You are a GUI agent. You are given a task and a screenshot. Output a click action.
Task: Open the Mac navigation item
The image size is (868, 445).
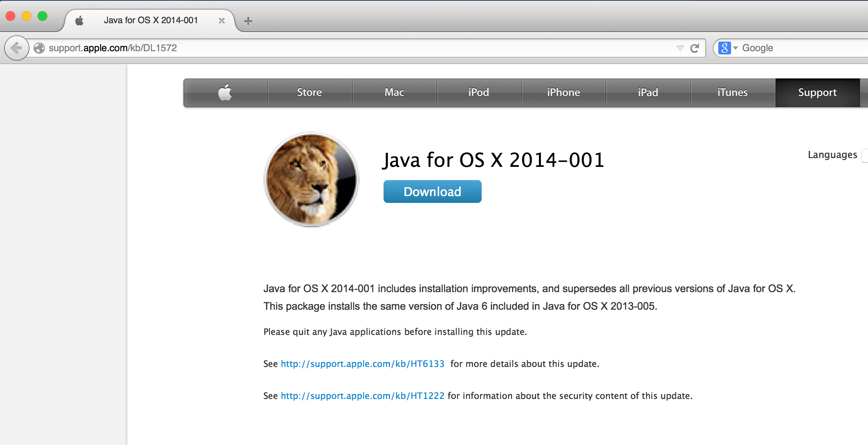click(394, 92)
